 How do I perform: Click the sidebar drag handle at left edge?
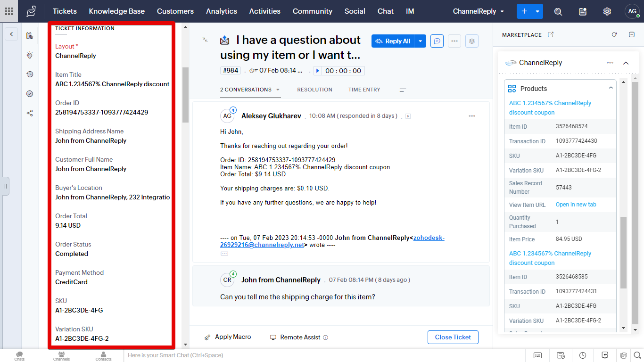[5, 186]
